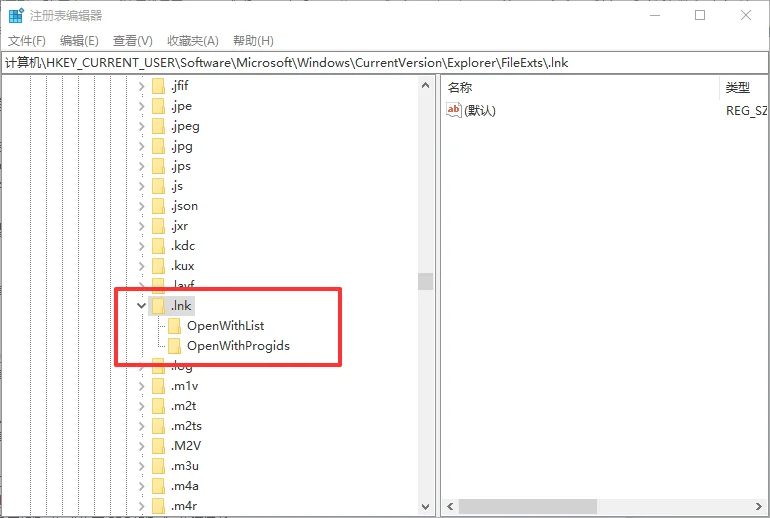
Task: Select the .lnk key label
Action: pos(181,306)
